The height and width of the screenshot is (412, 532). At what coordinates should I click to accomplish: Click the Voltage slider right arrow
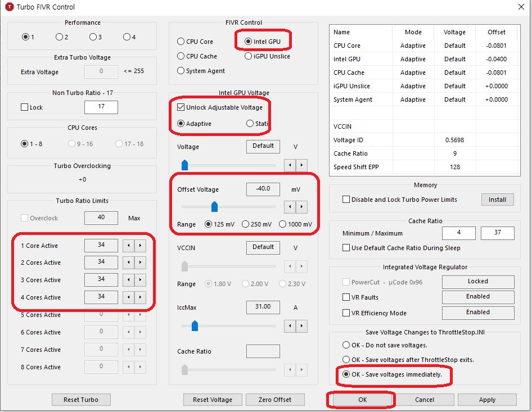pos(301,165)
